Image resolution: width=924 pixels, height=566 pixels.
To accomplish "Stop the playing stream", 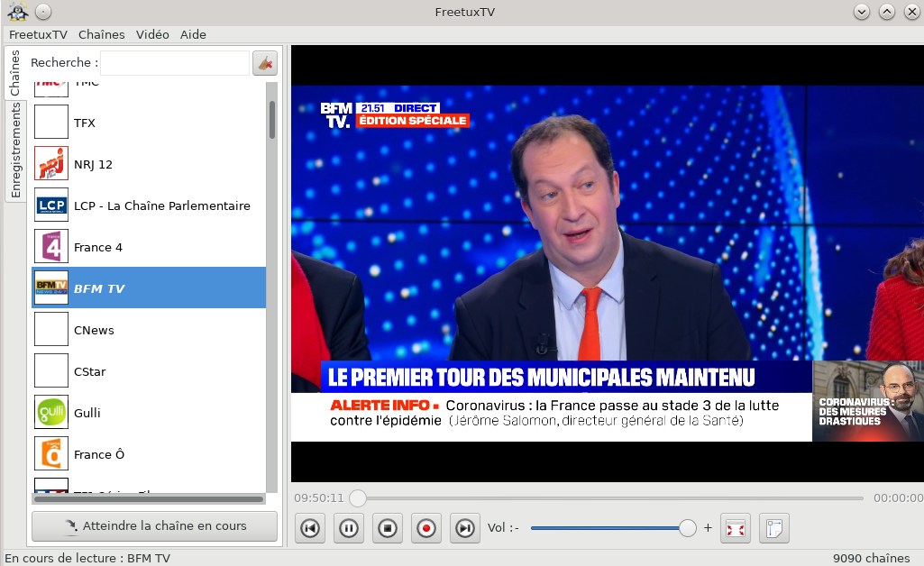I will coord(387,528).
